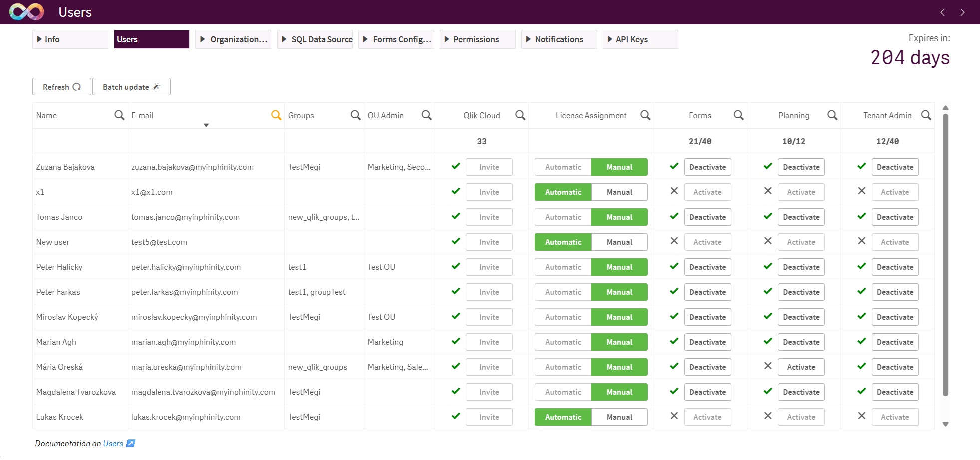The image size is (980, 460).
Task: Go to next page arrow
Action: 962,12
